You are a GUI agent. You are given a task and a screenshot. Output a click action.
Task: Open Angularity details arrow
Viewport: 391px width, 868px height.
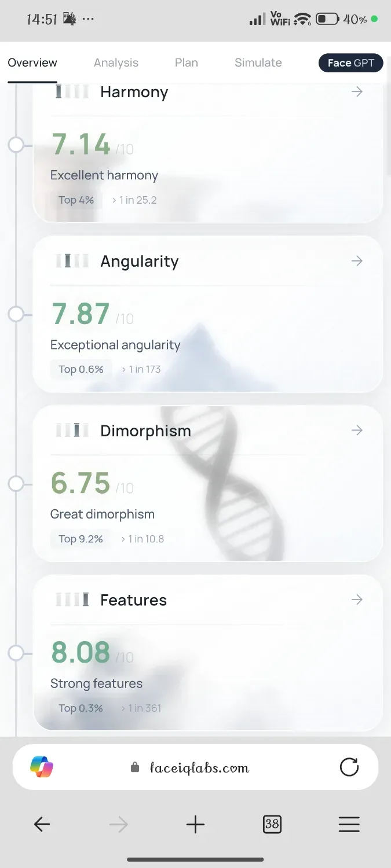pos(357,261)
